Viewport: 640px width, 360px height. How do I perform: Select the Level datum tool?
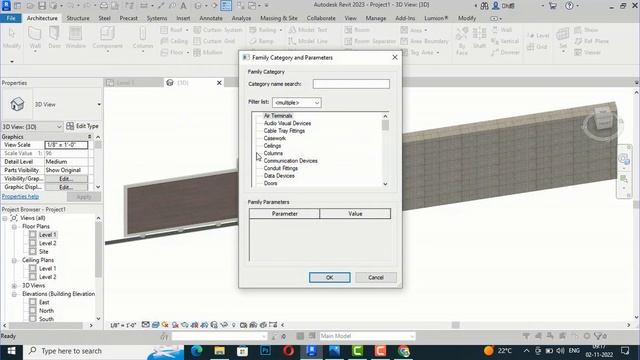click(x=538, y=36)
